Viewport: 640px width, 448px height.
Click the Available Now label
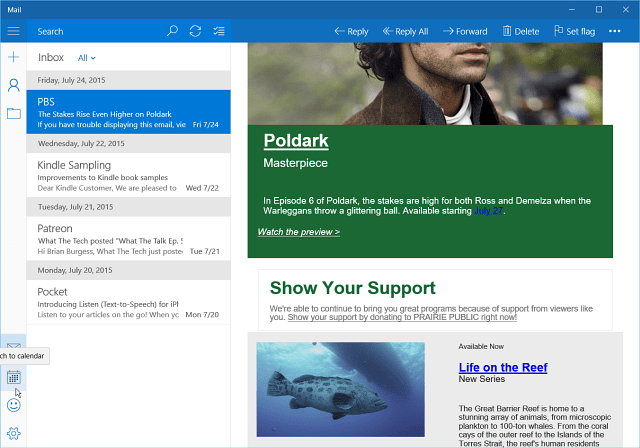[481, 346]
